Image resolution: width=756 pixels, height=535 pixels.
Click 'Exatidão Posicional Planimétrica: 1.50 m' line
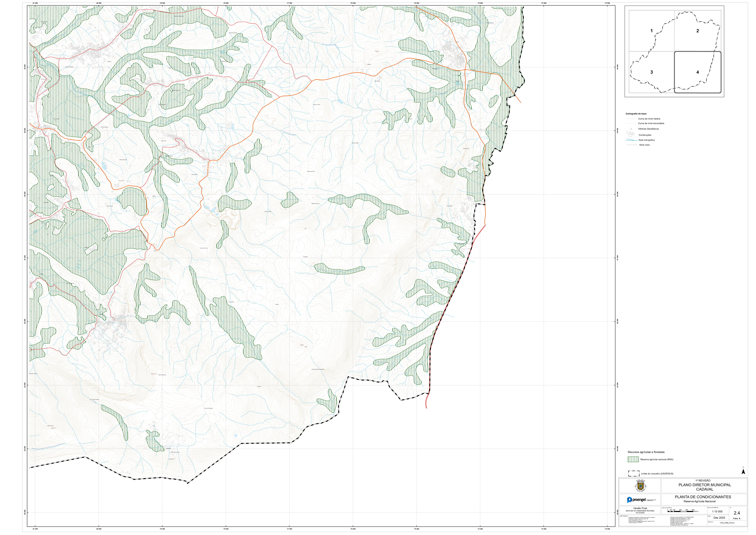click(681, 519)
